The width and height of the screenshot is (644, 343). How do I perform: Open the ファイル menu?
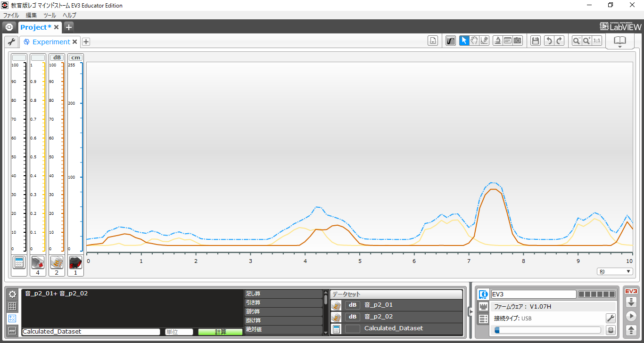11,15
